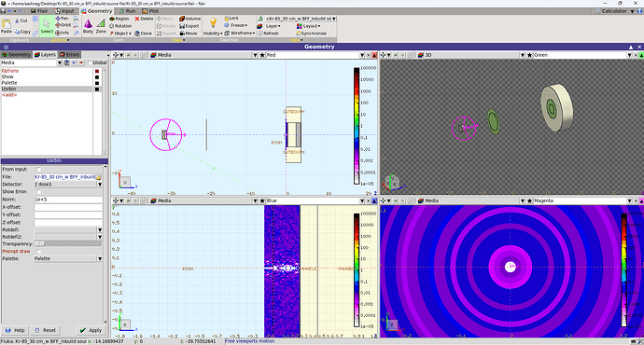The height and width of the screenshot is (345, 644).
Task: Select the <add> layer entry
Action: pos(9,95)
